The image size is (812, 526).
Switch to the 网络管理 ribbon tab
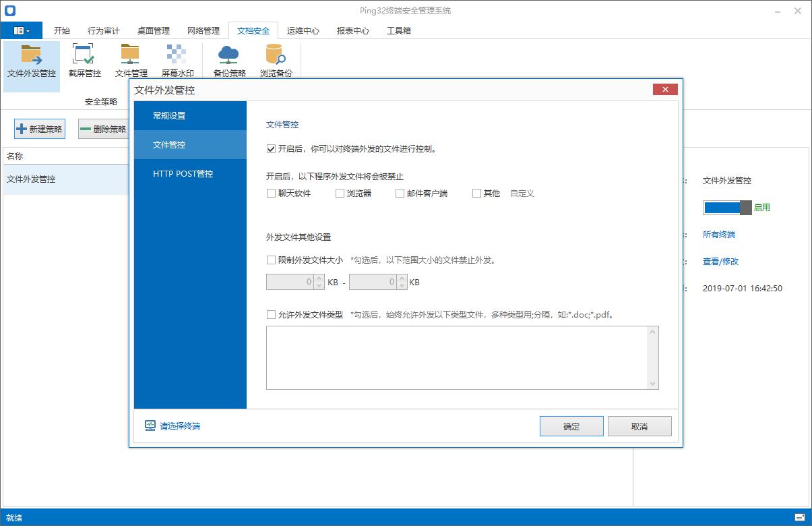(x=204, y=30)
